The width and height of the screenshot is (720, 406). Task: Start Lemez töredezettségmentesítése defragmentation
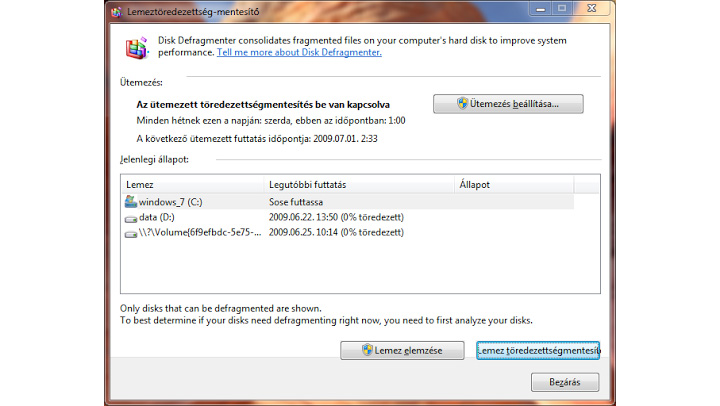point(538,350)
